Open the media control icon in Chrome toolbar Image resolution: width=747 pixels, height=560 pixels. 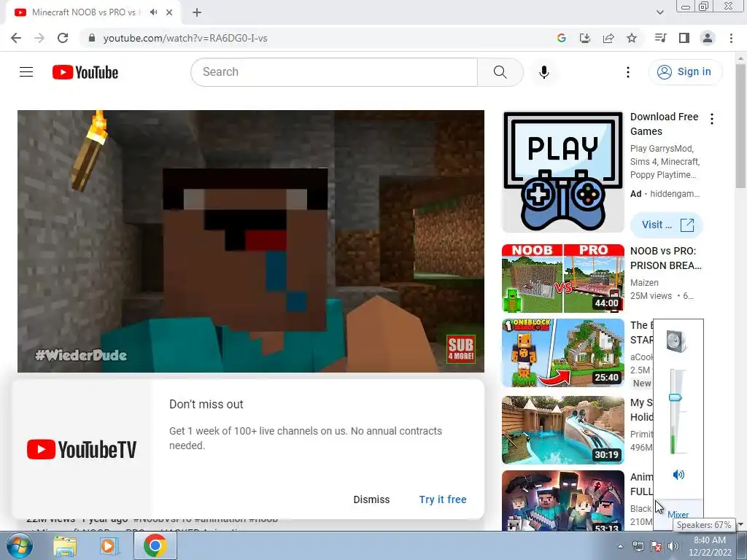(660, 38)
